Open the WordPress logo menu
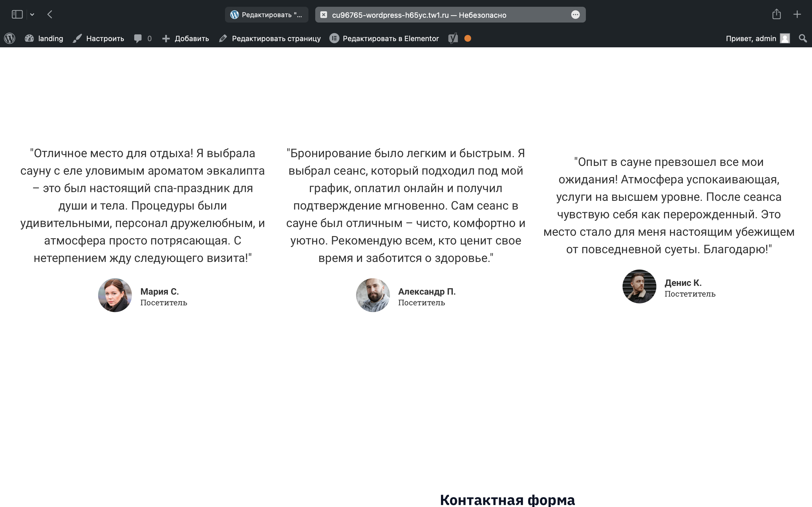Viewport: 812px width, 507px height. [x=10, y=39]
